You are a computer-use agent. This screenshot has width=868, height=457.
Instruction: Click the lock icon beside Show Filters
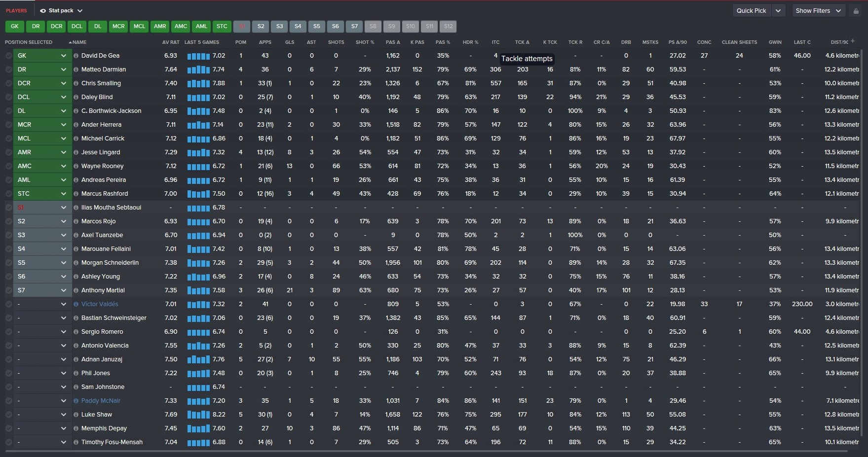point(856,11)
